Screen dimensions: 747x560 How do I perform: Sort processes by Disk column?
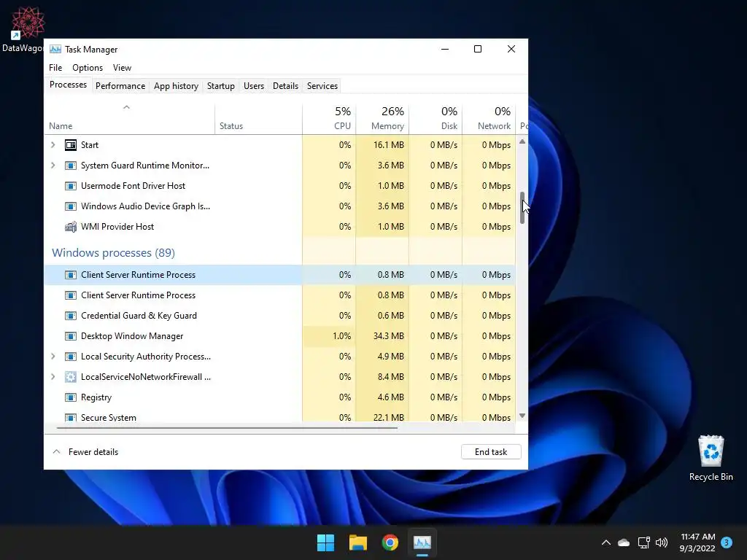436,119
